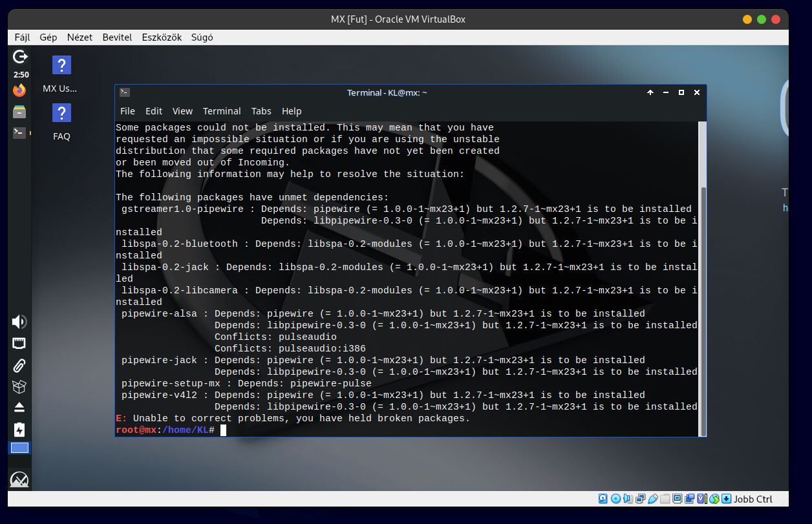Click the volume speaker tray icon
The height and width of the screenshot is (524, 812).
click(19, 322)
